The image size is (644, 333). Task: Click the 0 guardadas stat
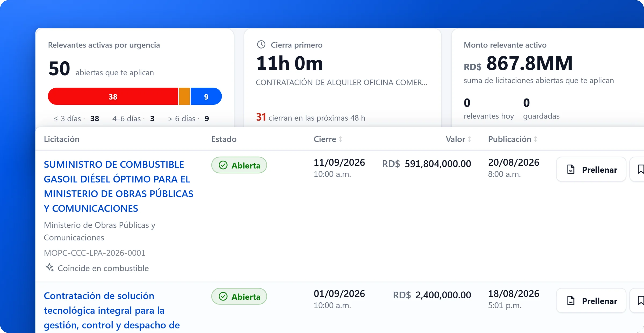tap(541, 109)
